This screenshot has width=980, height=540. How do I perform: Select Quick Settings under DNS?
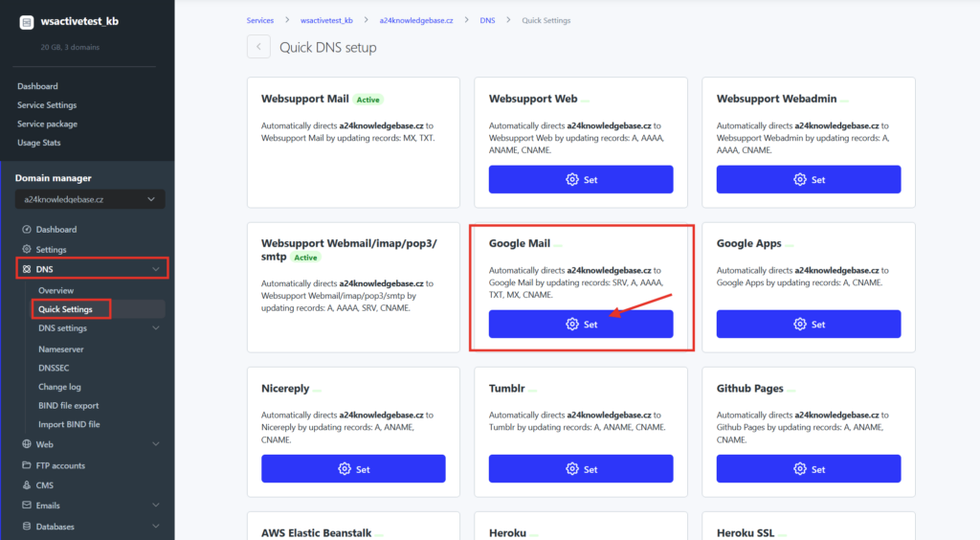click(65, 309)
